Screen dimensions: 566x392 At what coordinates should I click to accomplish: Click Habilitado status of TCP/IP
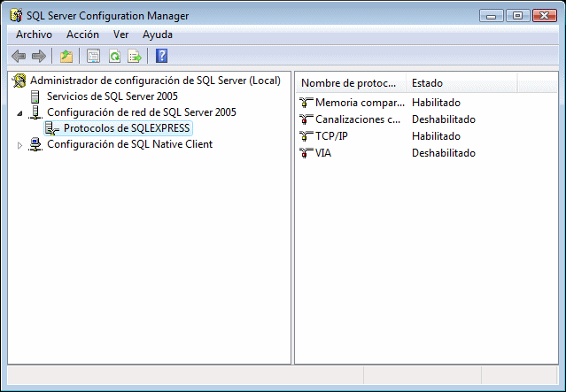436,136
